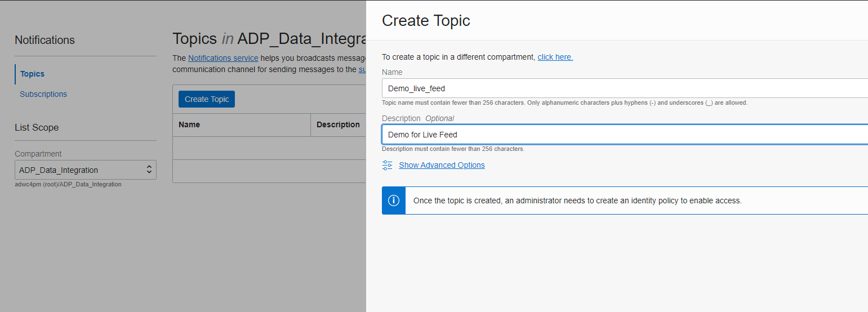The width and height of the screenshot is (868, 312).
Task: Click the 'click here' compartment link
Action: [555, 57]
